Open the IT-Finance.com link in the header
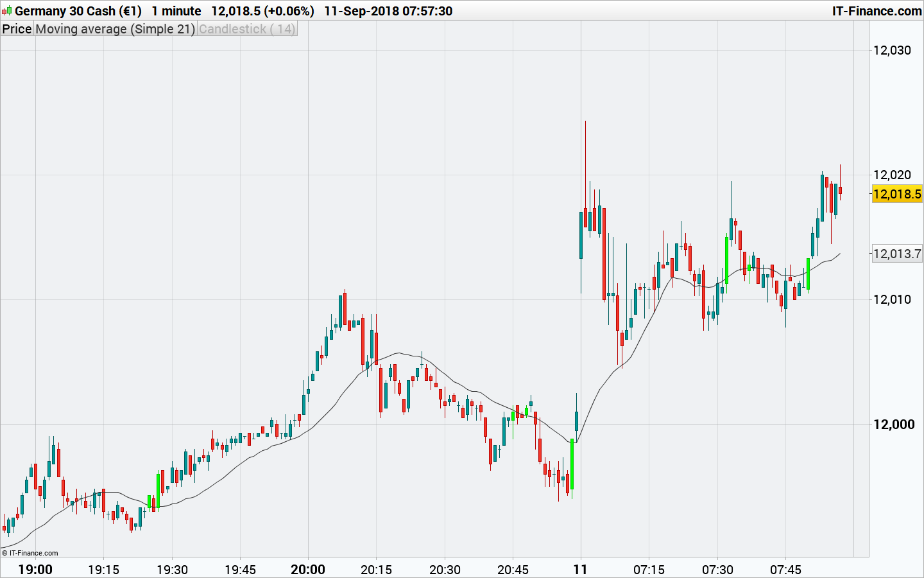The image size is (924, 578). 877,11
